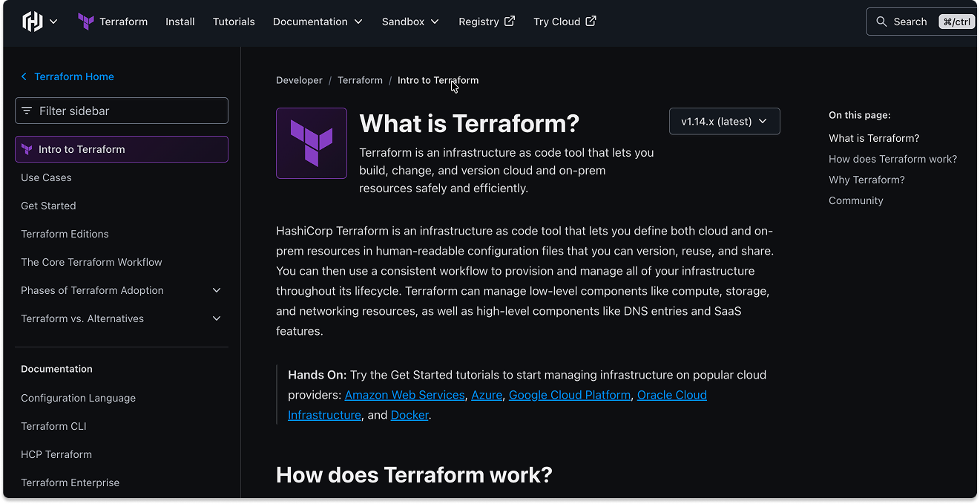Open Tutorials in top navigation

tap(234, 22)
